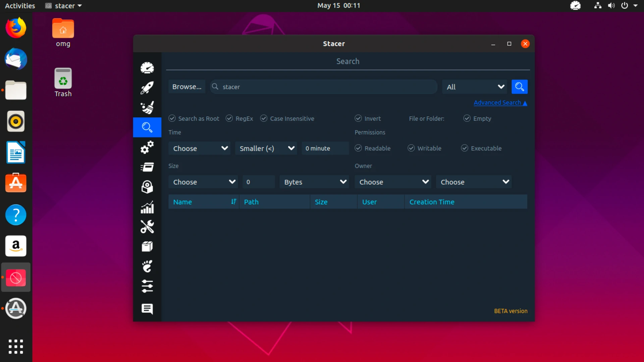Viewport: 644px width, 362px height.
Task: Sort results by Name column
Action: point(204,202)
